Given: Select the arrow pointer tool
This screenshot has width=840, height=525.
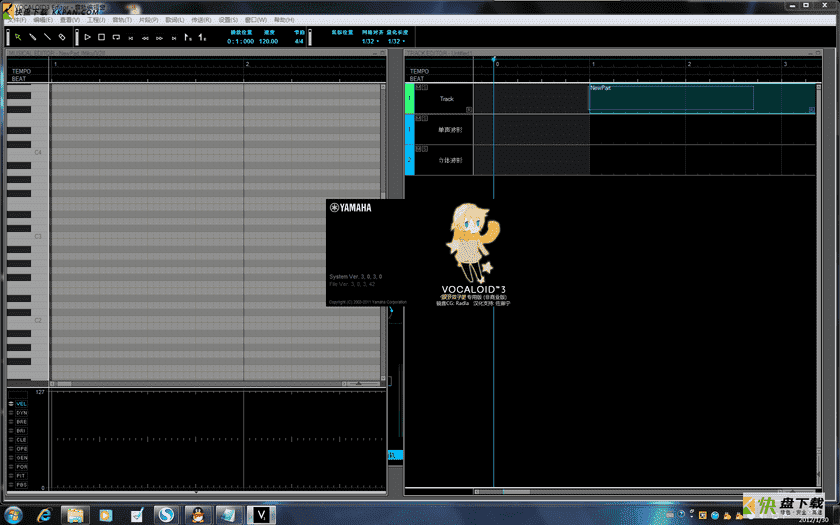Looking at the screenshot, I should 18,37.
